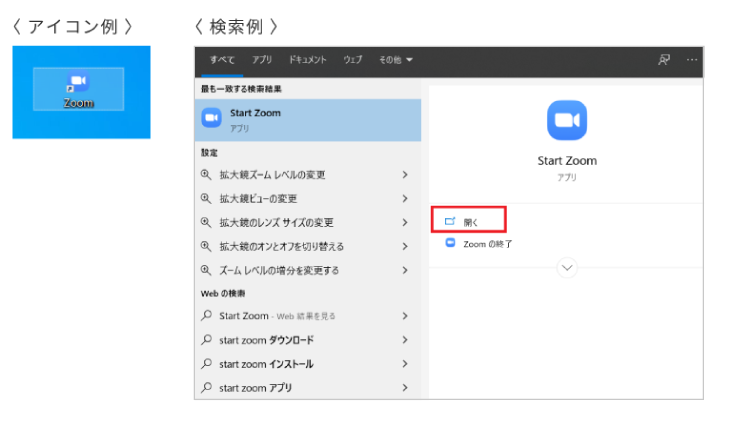Click magnifier icon beside 拡大鏡ズーム レベルの変更

point(206,175)
